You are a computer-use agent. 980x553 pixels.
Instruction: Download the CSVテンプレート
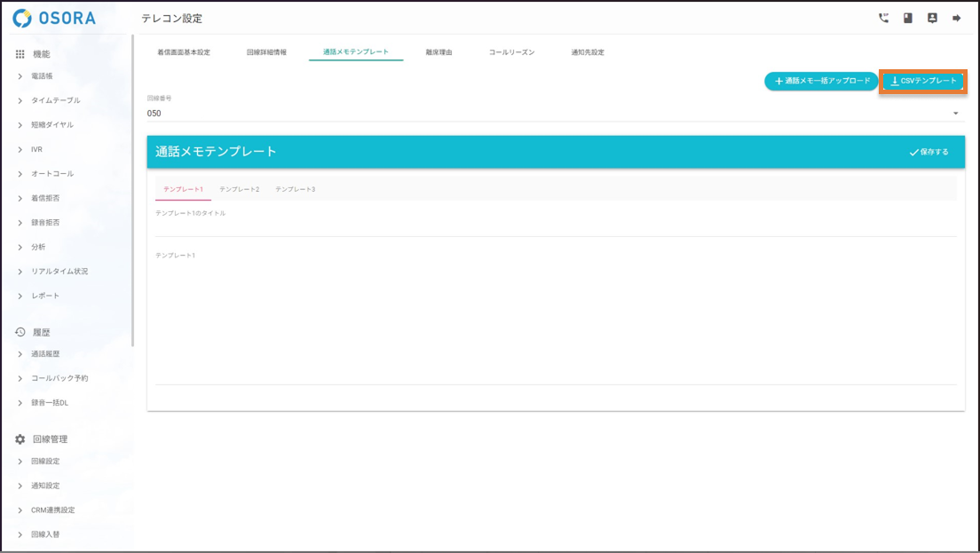coord(923,82)
